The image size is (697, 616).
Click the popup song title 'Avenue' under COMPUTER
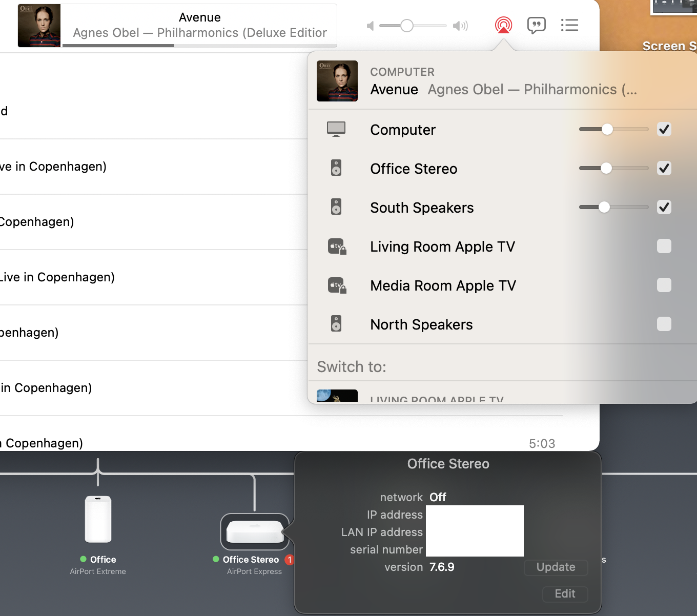coord(394,90)
